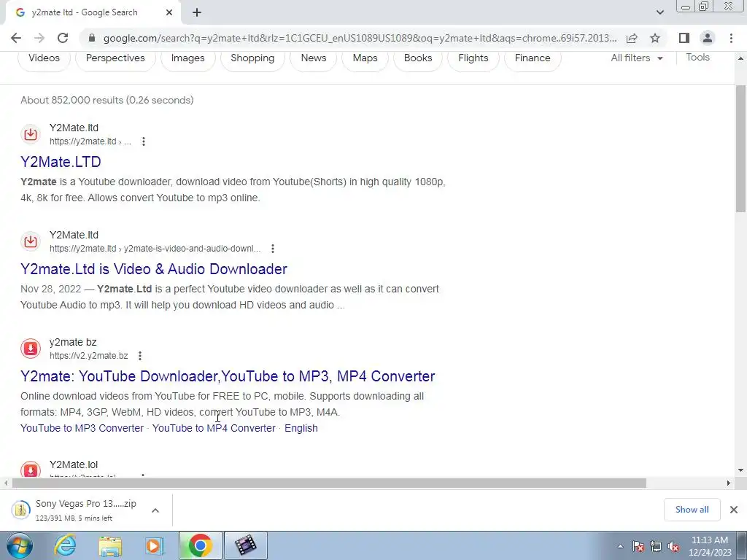Close the downloads bar

pos(734,510)
